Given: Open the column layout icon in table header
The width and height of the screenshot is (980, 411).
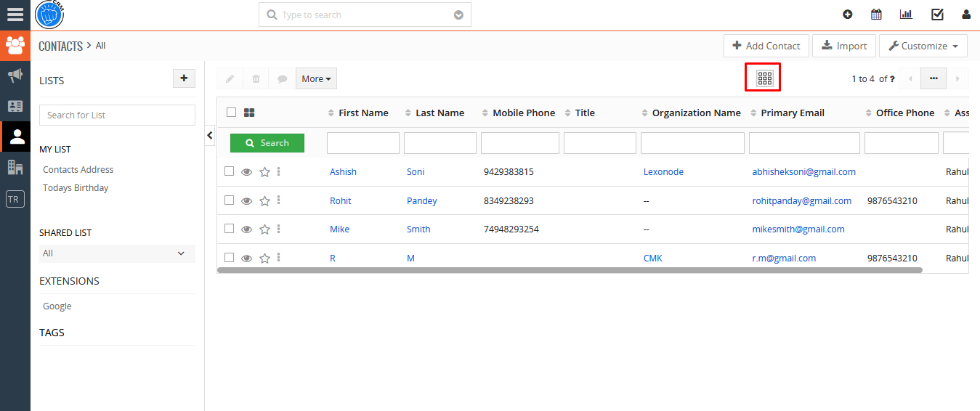Looking at the screenshot, I should (x=249, y=113).
